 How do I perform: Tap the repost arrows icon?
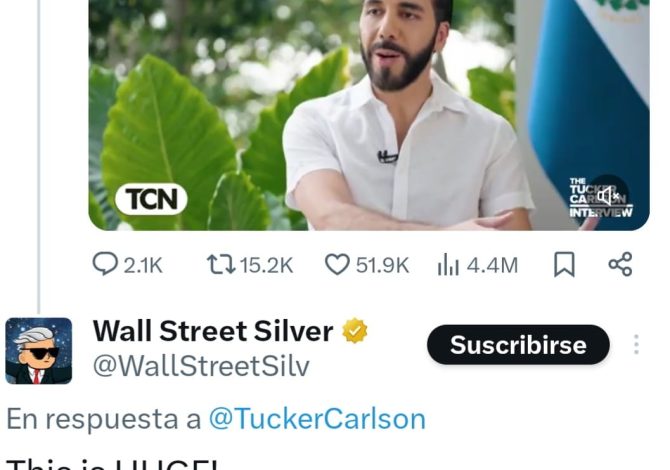(221, 264)
